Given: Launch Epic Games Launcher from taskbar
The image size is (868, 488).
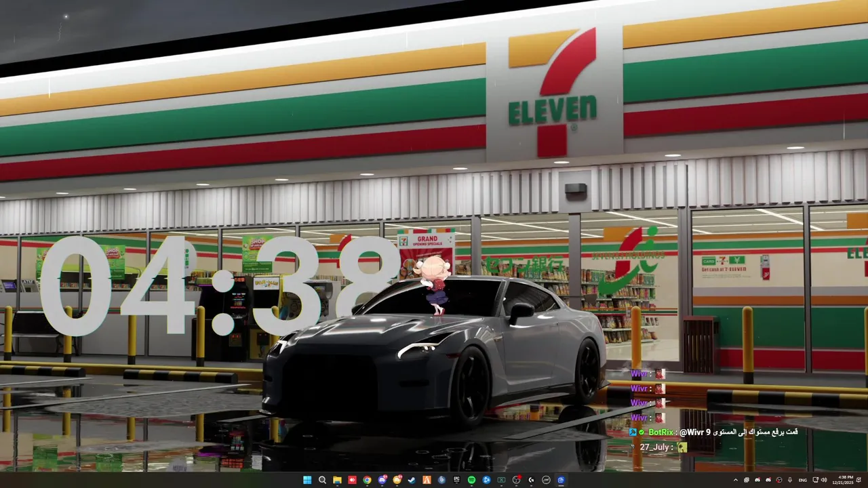Looking at the screenshot, I should (x=456, y=480).
